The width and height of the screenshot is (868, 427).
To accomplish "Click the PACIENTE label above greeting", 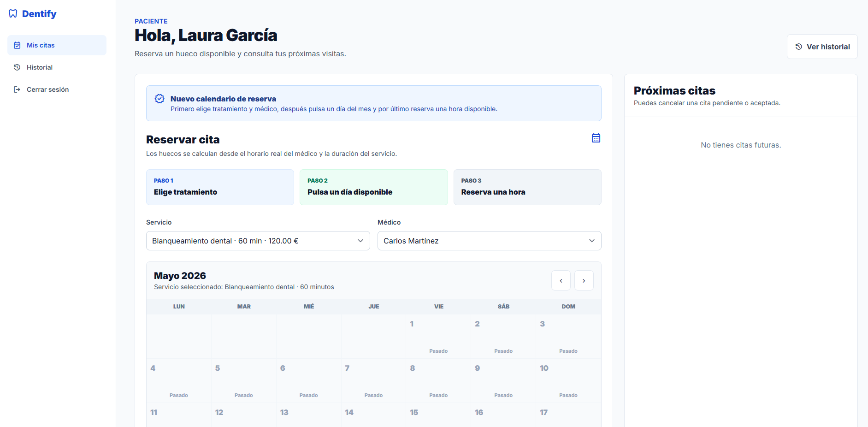I will pos(151,21).
